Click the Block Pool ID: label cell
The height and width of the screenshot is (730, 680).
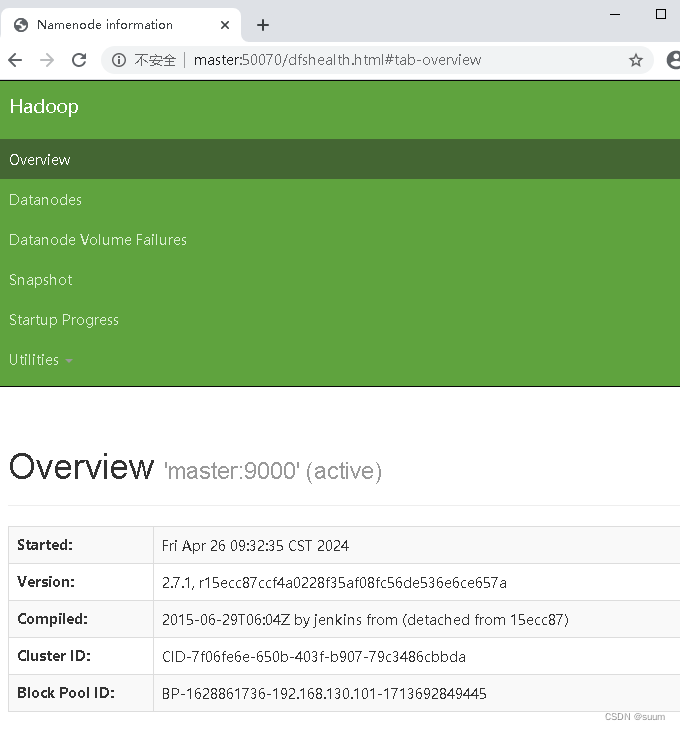pos(81,693)
